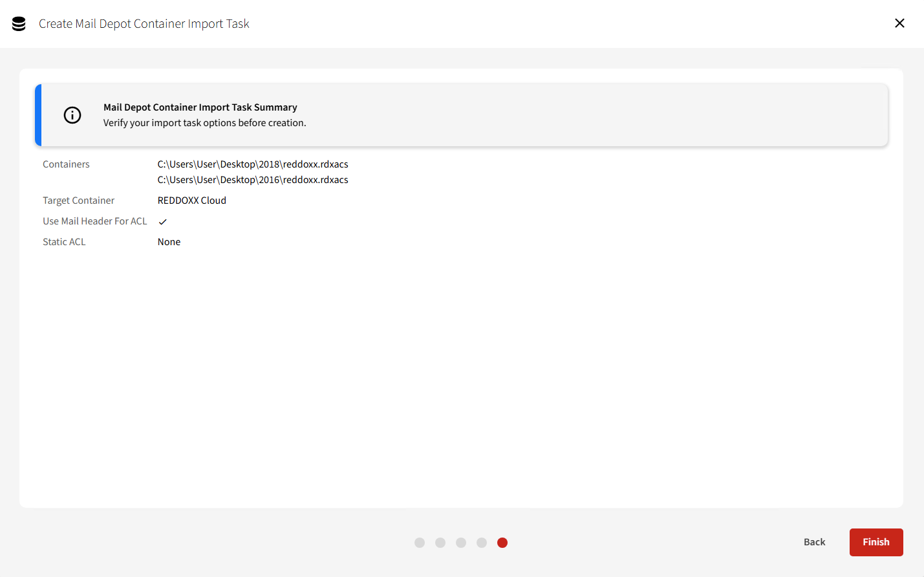The image size is (924, 577).
Task: Close the import task dialog
Action: pyautogui.click(x=899, y=23)
